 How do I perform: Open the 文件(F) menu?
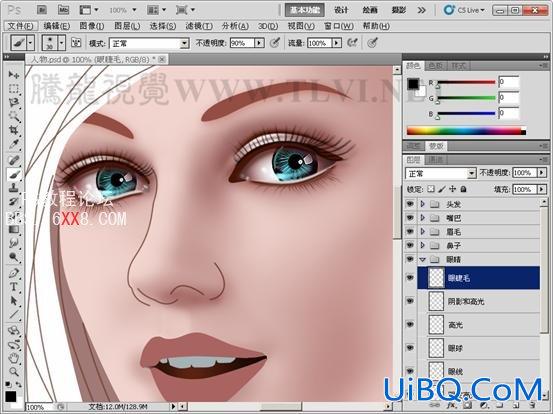(20, 26)
